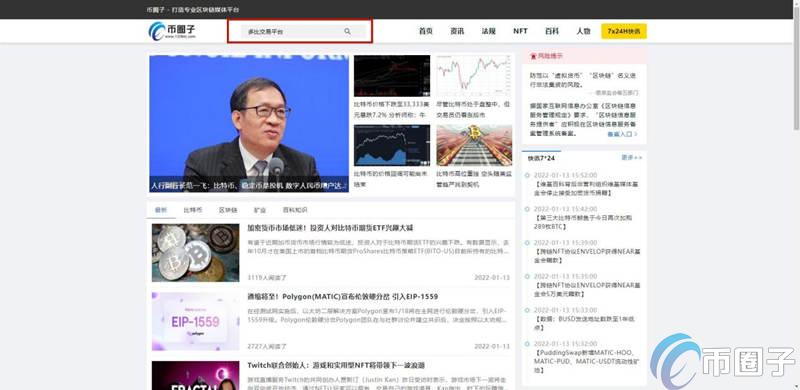Open headline 比特币高位震荡 空头随美监管趋严

[x=474, y=179]
